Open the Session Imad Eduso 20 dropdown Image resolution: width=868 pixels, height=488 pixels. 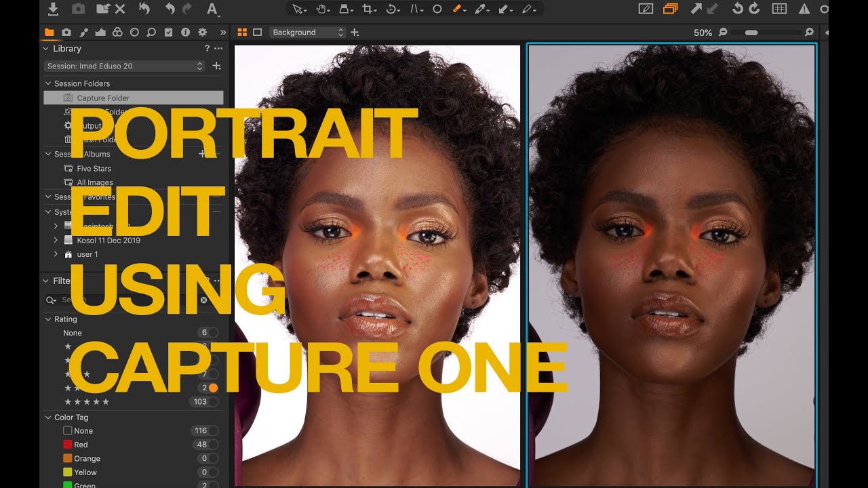(x=125, y=66)
